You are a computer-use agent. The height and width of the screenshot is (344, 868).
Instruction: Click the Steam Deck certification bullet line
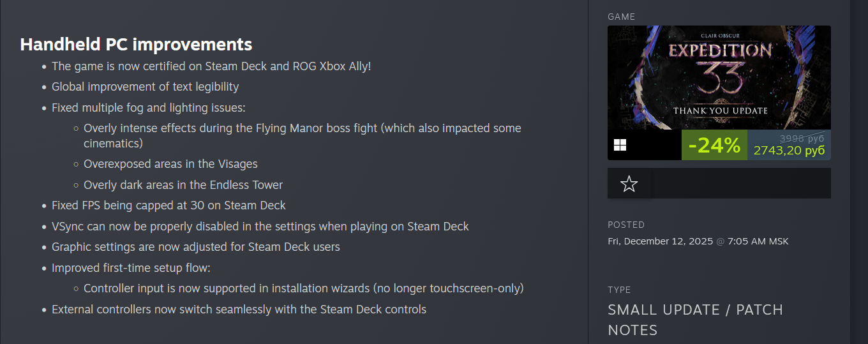point(211,66)
